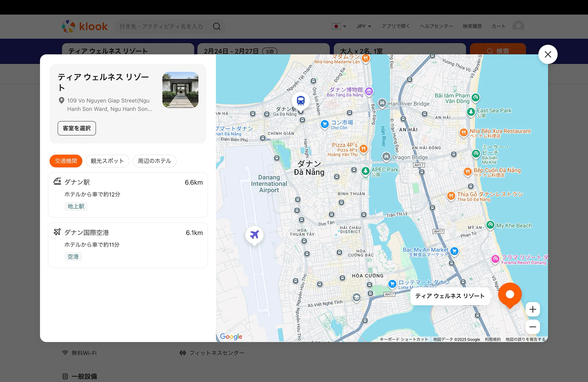This screenshot has height=382, width=588.
Task: Open the 周辺のホテル tab
Action: tap(154, 161)
